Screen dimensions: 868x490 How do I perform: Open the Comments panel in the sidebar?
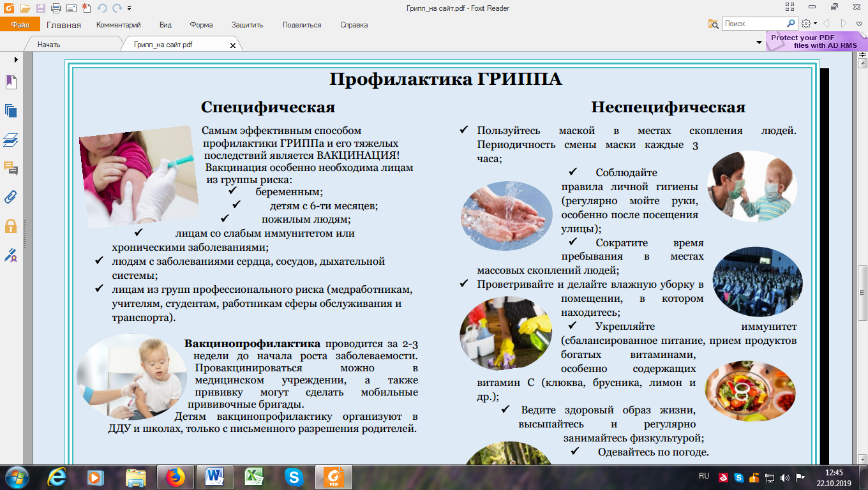[11, 168]
